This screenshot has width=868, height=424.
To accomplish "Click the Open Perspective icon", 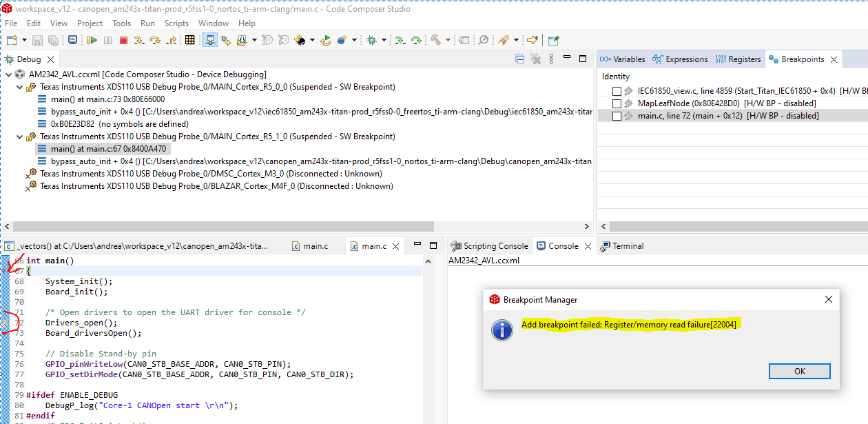I will click(553, 40).
